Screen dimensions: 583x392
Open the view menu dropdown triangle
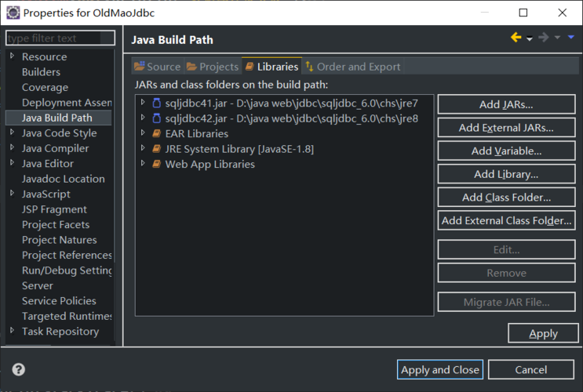571,38
